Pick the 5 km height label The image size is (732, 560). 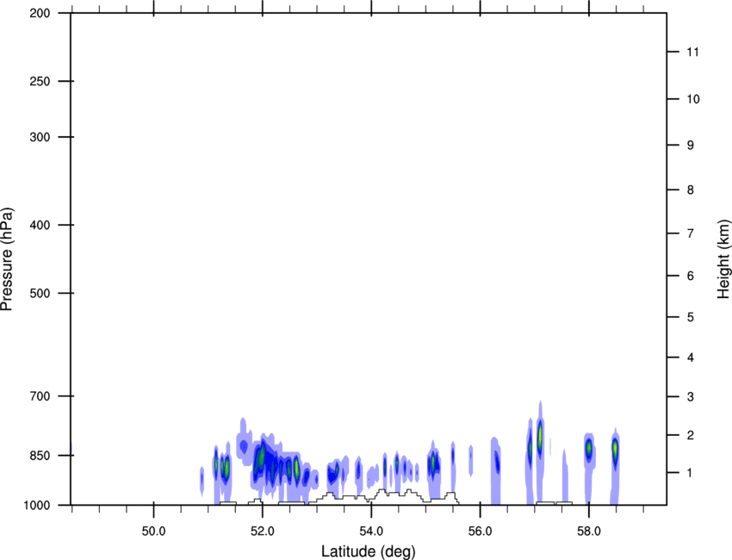pyautogui.click(x=690, y=318)
